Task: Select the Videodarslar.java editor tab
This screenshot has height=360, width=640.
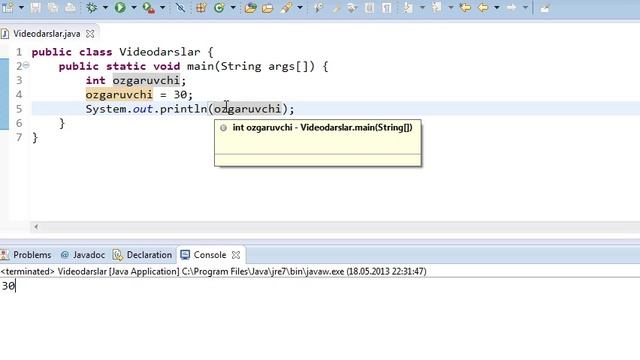Action: [x=47, y=33]
